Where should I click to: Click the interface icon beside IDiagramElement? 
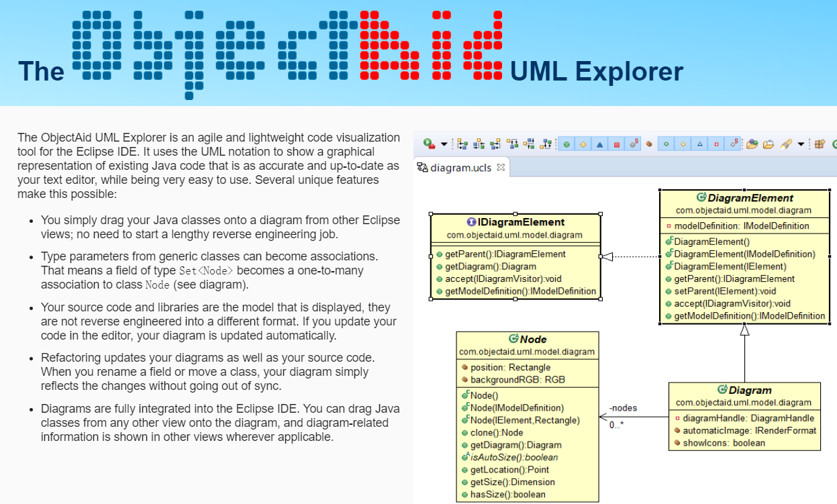click(471, 222)
